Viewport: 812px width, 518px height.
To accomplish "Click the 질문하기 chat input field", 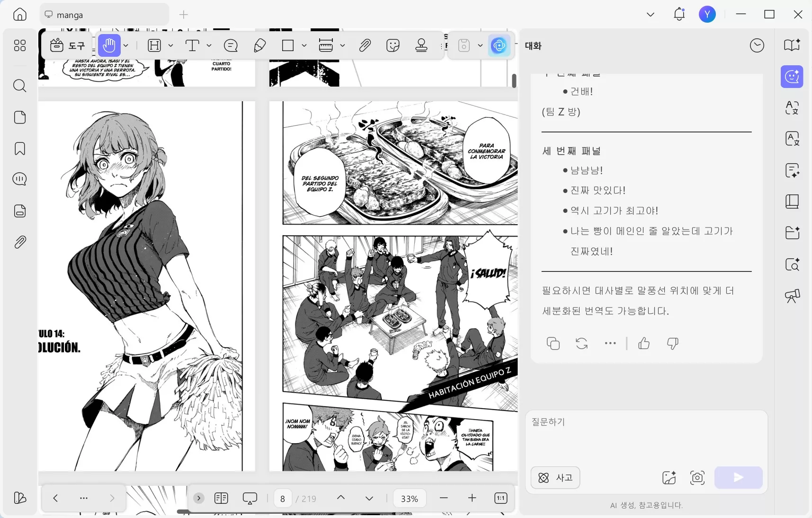I will (646, 437).
